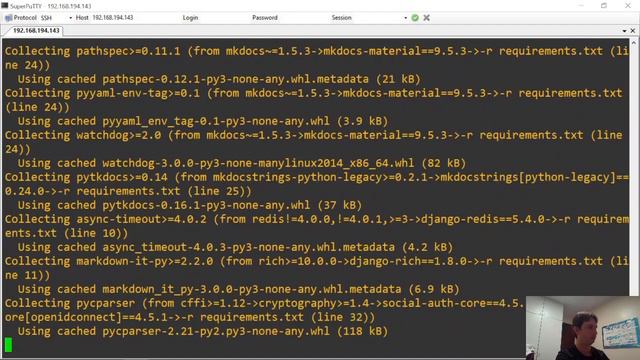Click the text 'pathspec-0.12.1-py3-none-any.whl.metadata'

(235, 79)
